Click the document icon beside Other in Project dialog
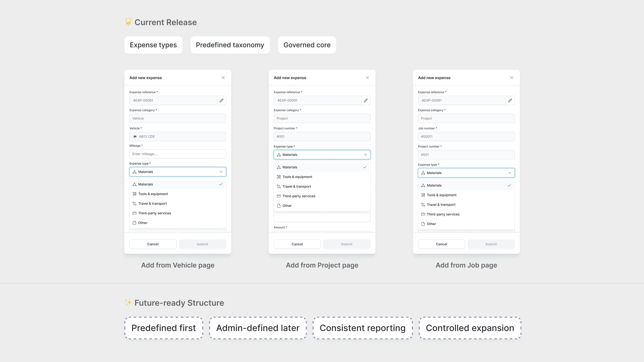 pyautogui.click(x=279, y=206)
